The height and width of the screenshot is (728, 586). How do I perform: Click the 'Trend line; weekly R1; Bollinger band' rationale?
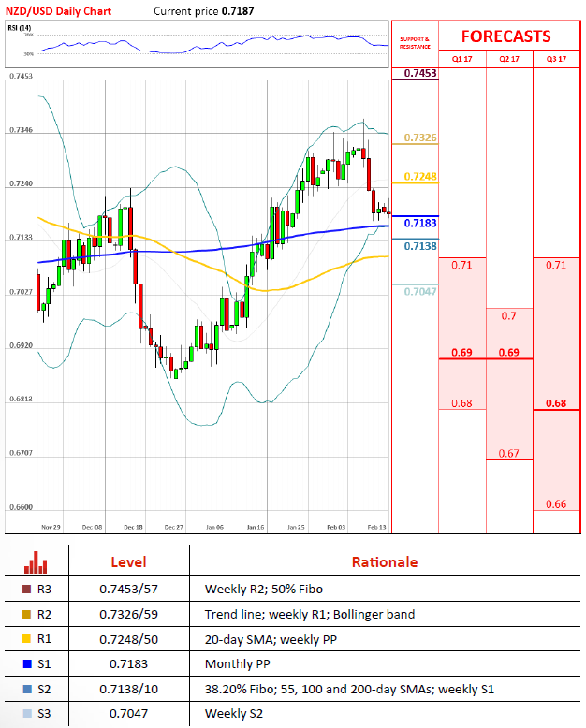point(310,614)
